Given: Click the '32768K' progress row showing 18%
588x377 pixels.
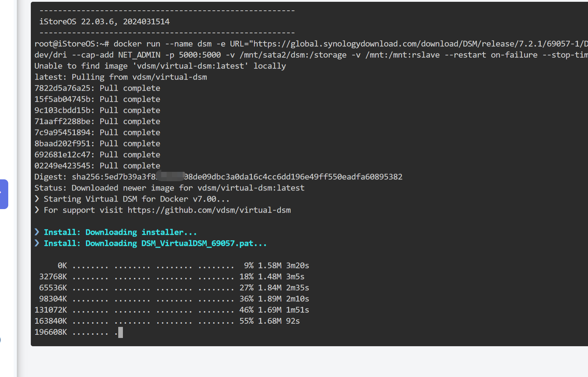Looking at the screenshot, I should pyautogui.click(x=172, y=277).
